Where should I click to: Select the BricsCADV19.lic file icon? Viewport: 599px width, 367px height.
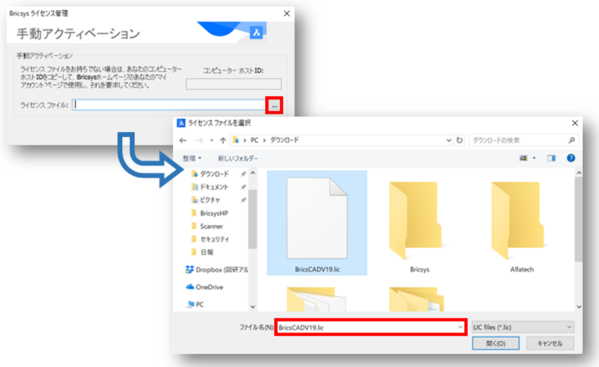[317, 218]
